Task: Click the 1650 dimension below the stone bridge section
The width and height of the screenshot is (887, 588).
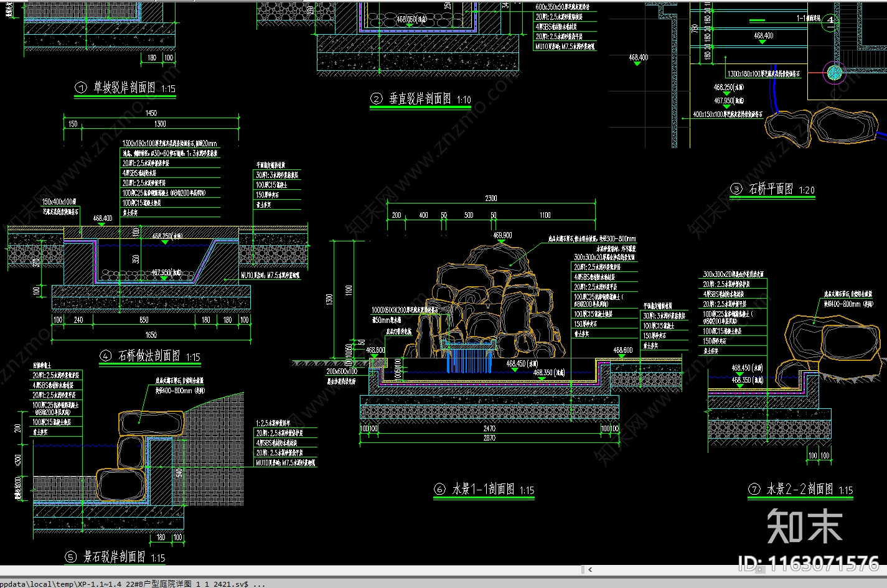Action: pos(151,335)
